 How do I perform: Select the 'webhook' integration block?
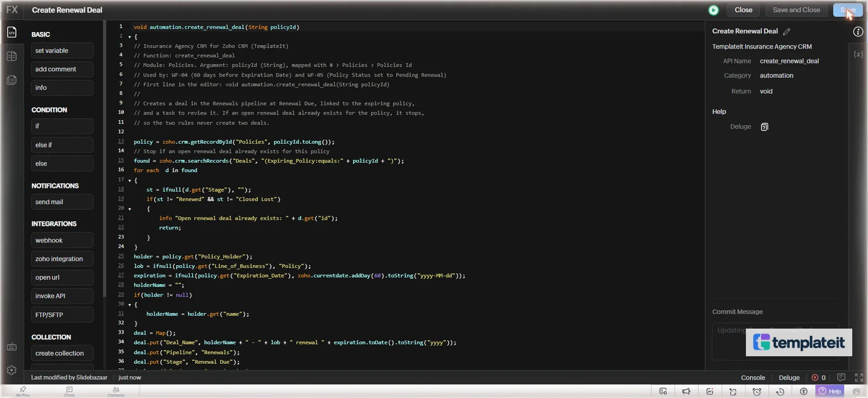[62, 240]
